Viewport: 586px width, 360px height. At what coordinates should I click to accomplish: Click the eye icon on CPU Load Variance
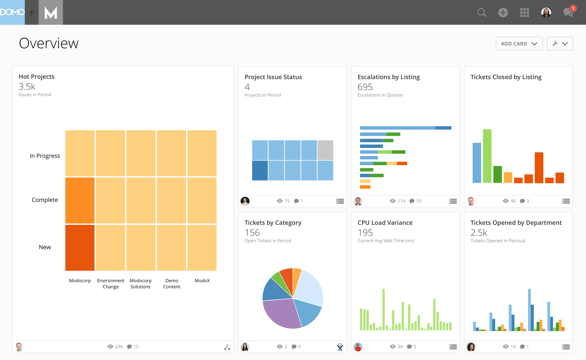pos(393,347)
